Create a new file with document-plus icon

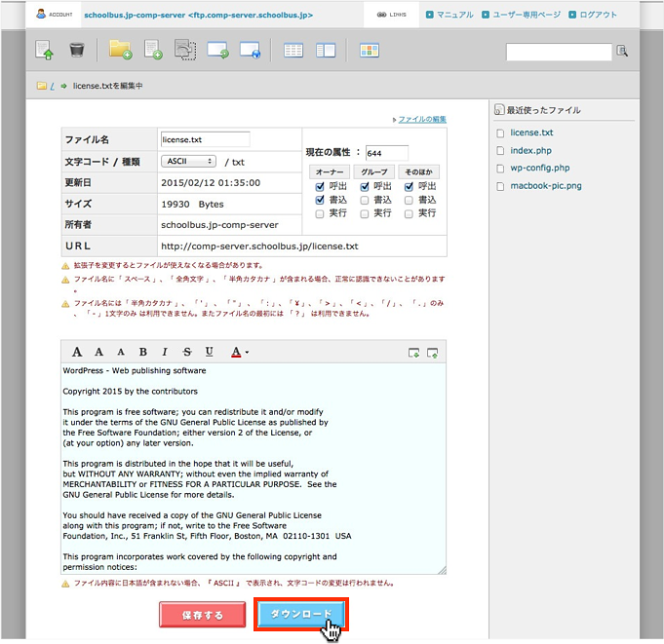(153, 50)
